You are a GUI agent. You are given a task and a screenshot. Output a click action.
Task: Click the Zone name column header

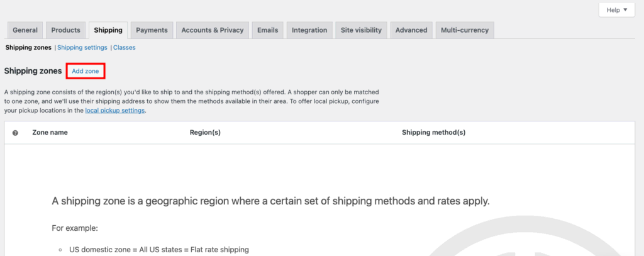(x=50, y=133)
